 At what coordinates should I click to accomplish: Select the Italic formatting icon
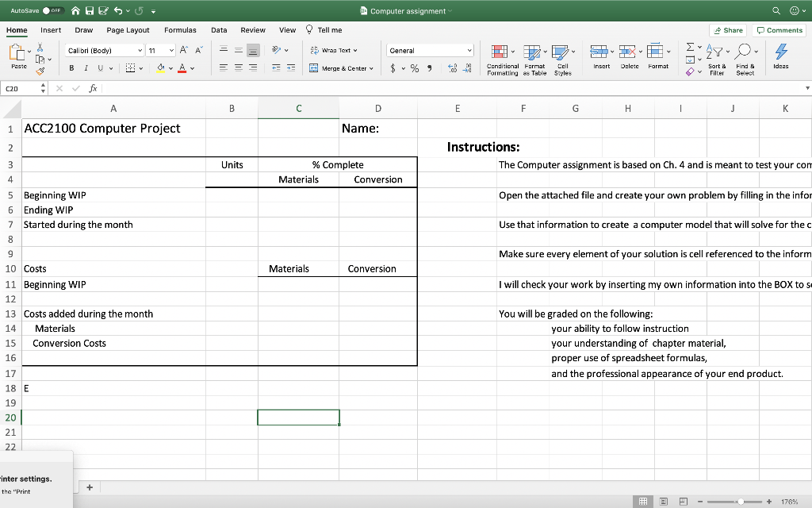(x=86, y=67)
